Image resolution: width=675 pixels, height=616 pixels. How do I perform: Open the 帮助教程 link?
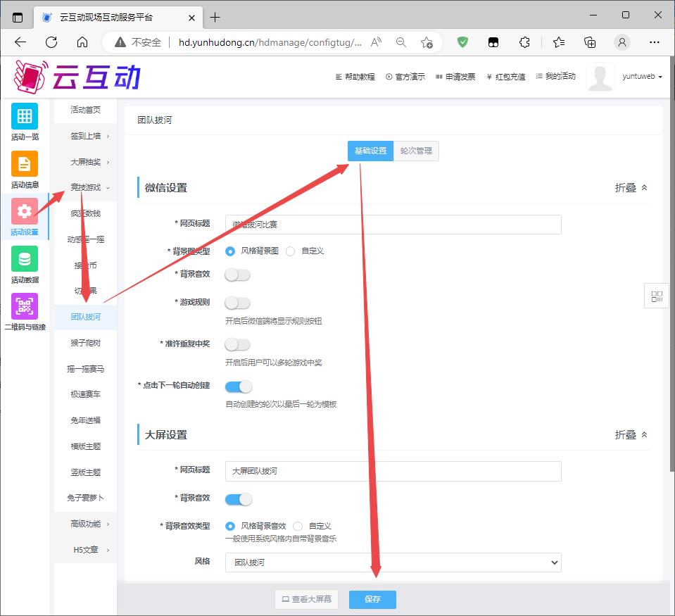pyautogui.click(x=355, y=77)
